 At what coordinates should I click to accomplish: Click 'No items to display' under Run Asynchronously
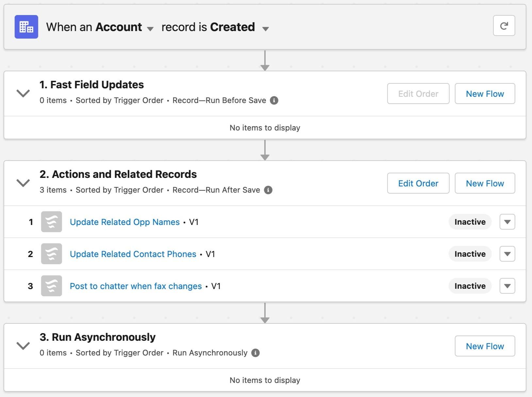(265, 380)
